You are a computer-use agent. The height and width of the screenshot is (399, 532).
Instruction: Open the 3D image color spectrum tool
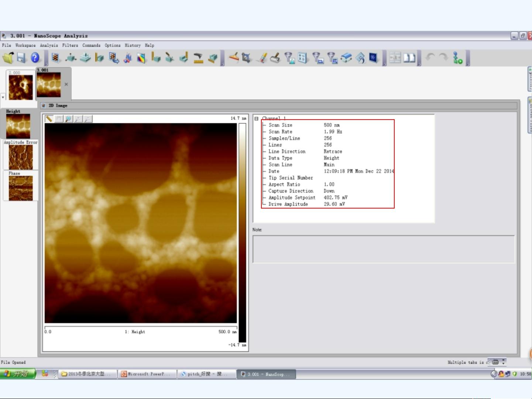click(x=141, y=58)
